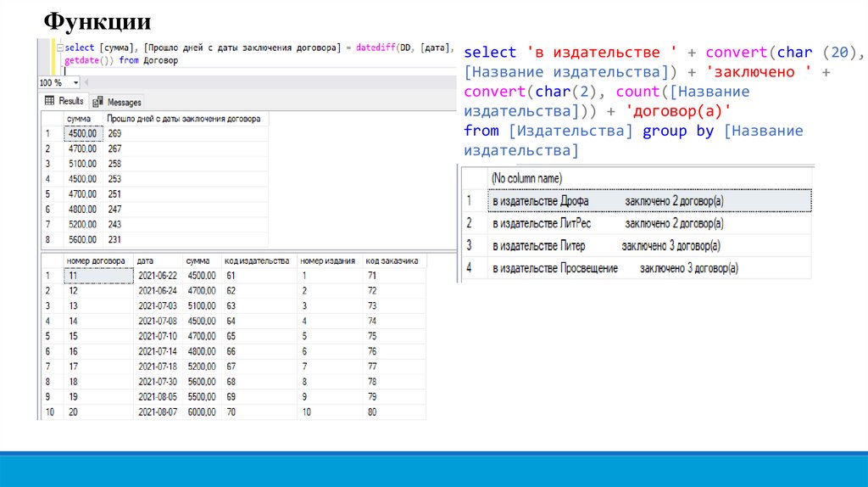The height and width of the screenshot is (487, 868).
Task: Select the 'дата' column header
Action: tap(144, 261)
